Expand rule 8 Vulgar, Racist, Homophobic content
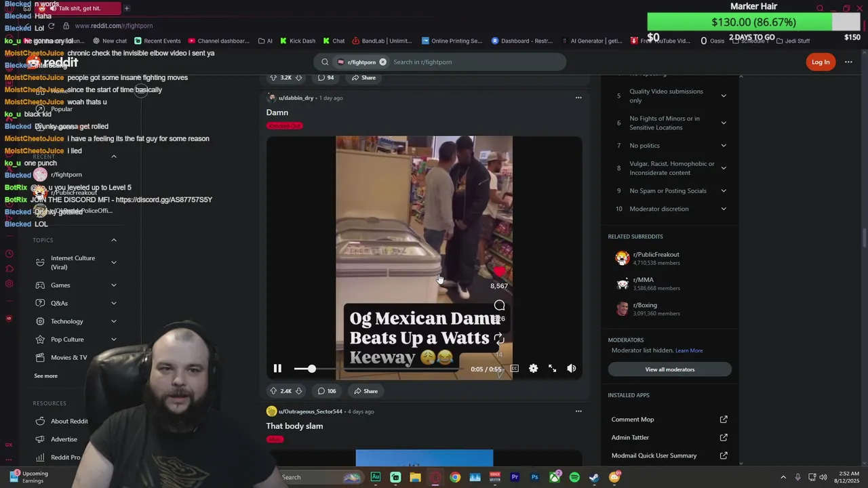Viewport: 868px width, 488px height. click(724, 168)
